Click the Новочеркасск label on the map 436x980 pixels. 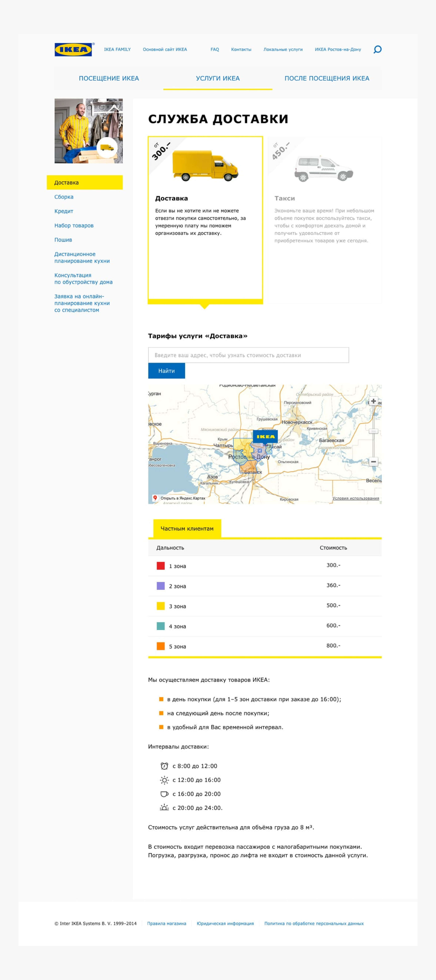click(x=297, y=422)
